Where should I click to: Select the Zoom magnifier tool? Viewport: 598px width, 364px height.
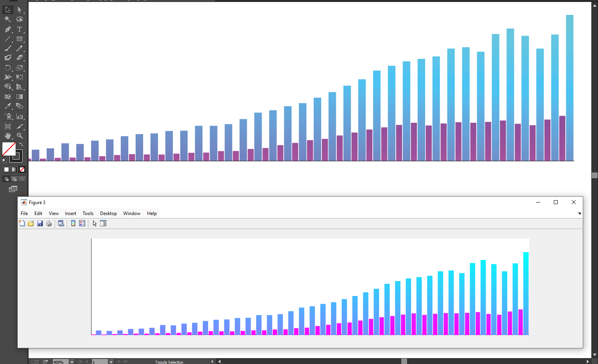tap(20, 136)
